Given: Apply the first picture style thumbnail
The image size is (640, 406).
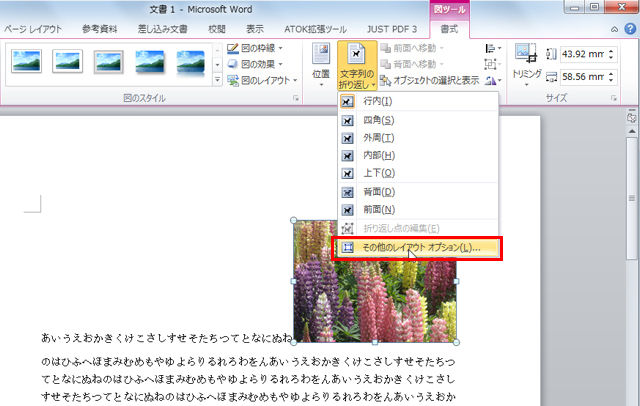Looking at the screenshot, I should click(27, 61).
